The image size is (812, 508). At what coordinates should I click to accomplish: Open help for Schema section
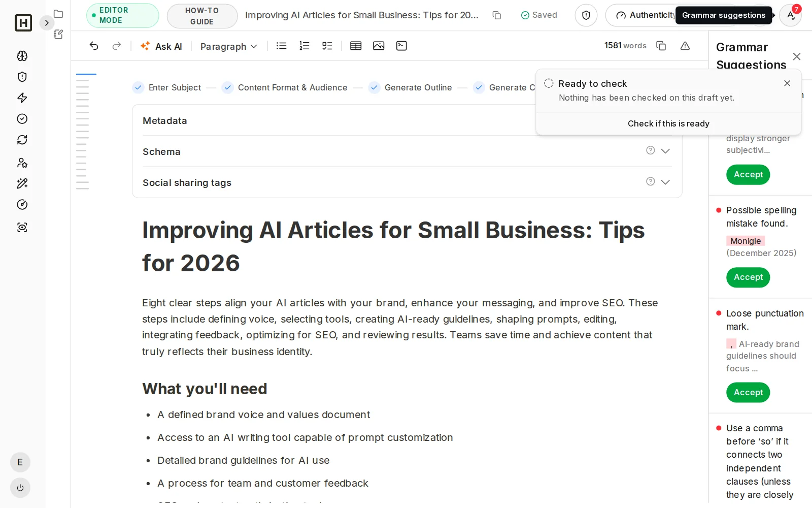[650, 150]
